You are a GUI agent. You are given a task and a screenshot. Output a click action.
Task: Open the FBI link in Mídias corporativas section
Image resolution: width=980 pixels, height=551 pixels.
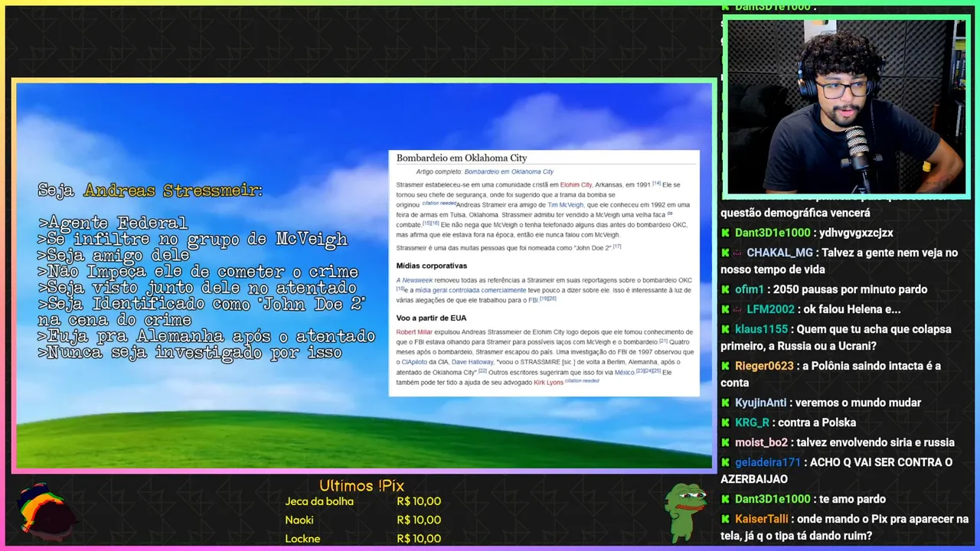[x=533, y=301]
